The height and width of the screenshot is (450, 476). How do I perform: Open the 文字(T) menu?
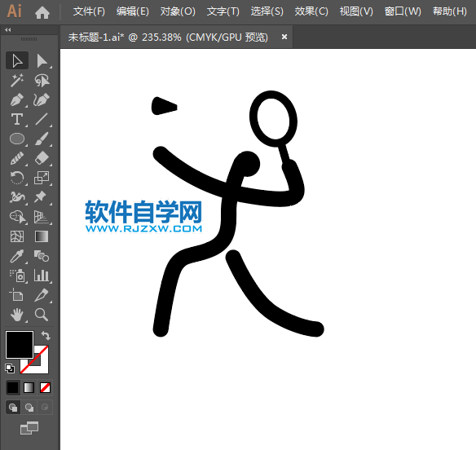tap(223, 12)
